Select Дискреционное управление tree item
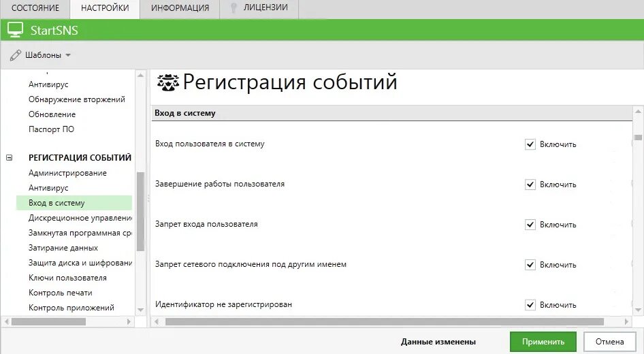 [x=80, y=218]
